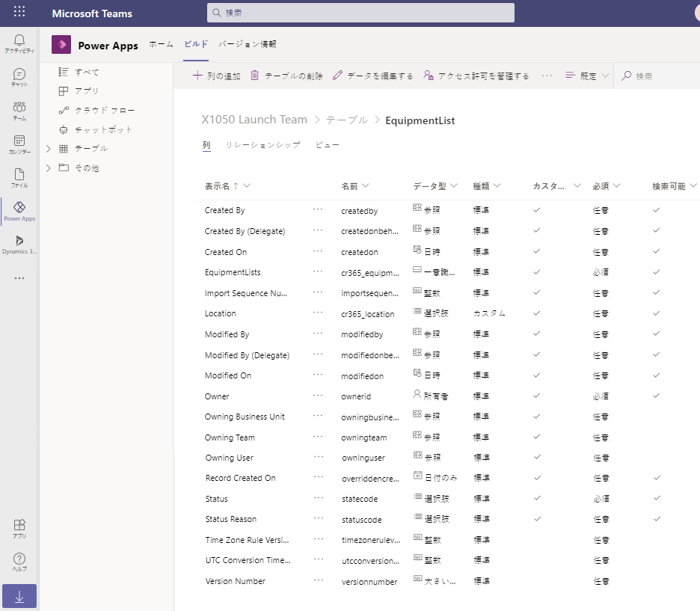Click the download button at sidebar bottom
The image size is (700, 611).
[19, 596]
